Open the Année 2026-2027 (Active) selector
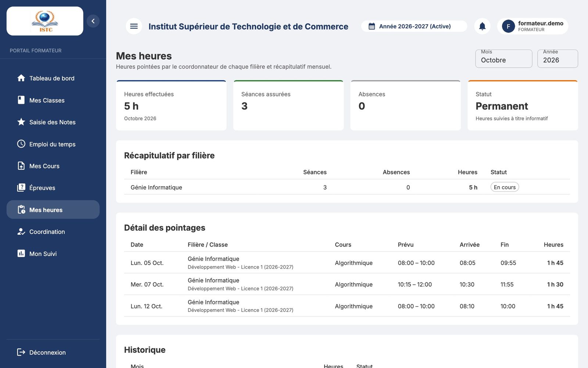Image resolution: width=588 pixels, height=368 pixels. [414, 26]
